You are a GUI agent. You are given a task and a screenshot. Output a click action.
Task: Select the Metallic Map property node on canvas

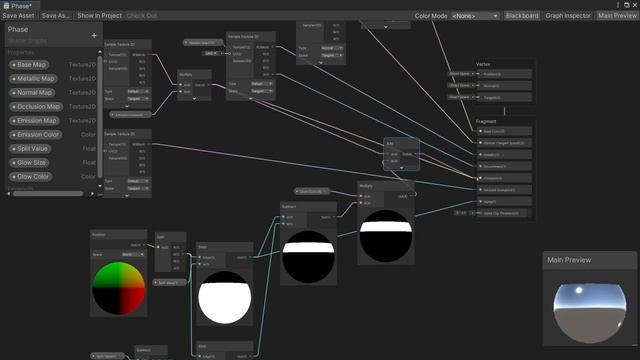[x=203, y=42]
